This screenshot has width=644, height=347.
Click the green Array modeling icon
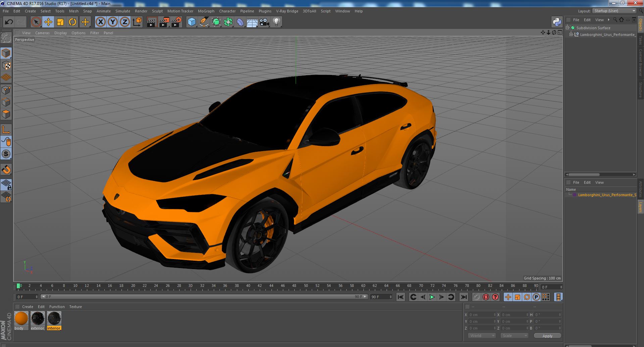pyautogui.click(x=228, y=22)
